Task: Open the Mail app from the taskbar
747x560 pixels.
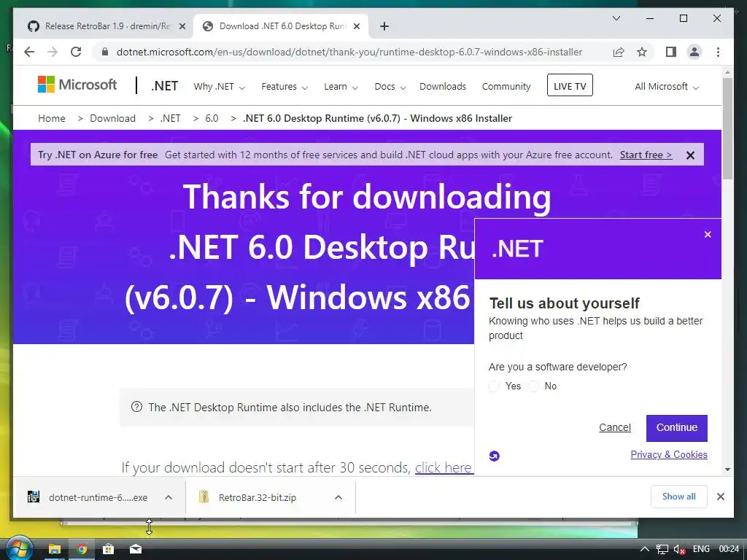Action: point(136,549)
